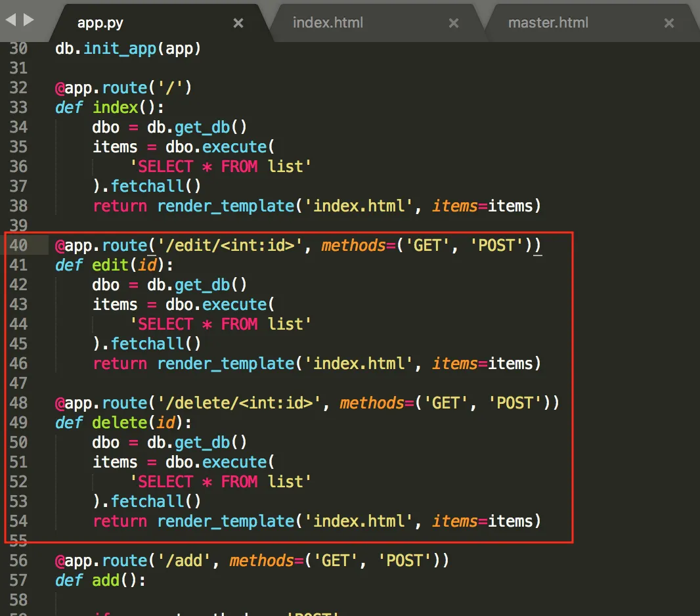This screenshot has height=616, width=700.
Task: Click the methods argument on line 56
Action: pyautogui.click(x=334, y=561)
